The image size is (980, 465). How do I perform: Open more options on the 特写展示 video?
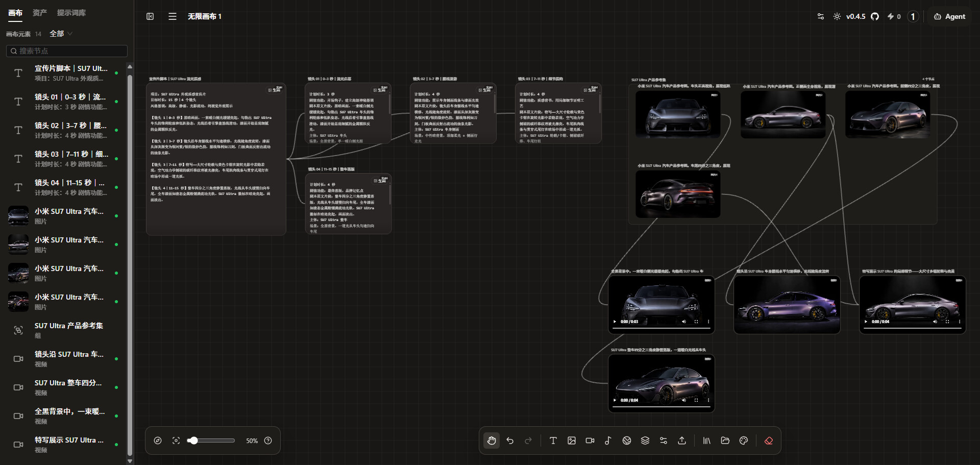click(960, 322)
